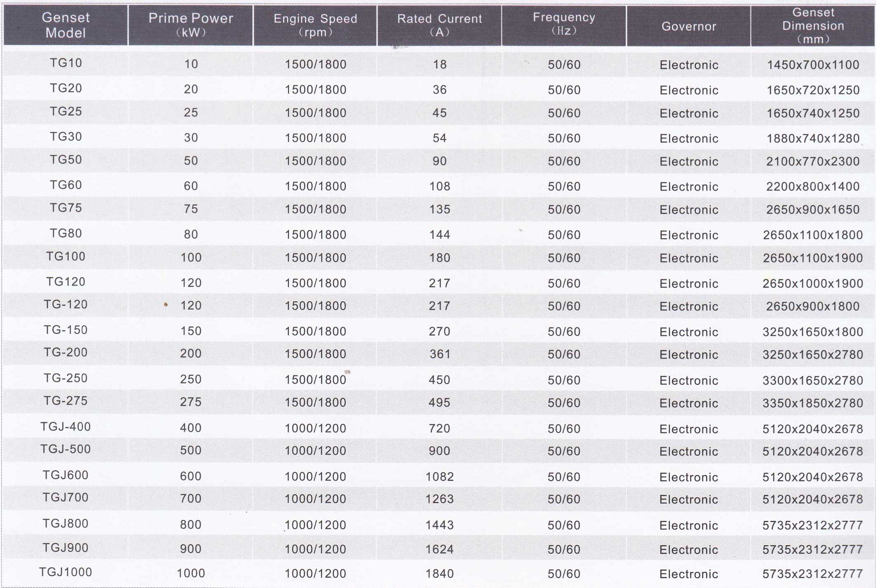This screenshot has width=876, height=588.
Task: Click the Rated Current (A) header
Action: (x=439, y=25)
